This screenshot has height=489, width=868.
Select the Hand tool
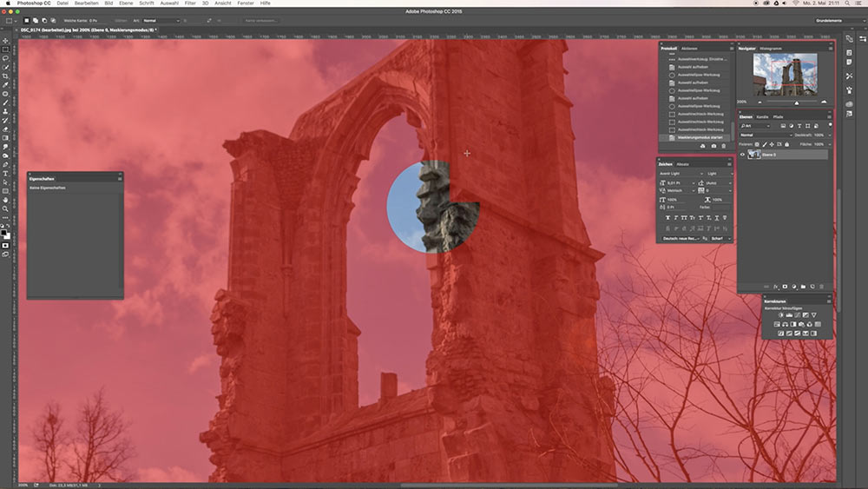point(5,200)
